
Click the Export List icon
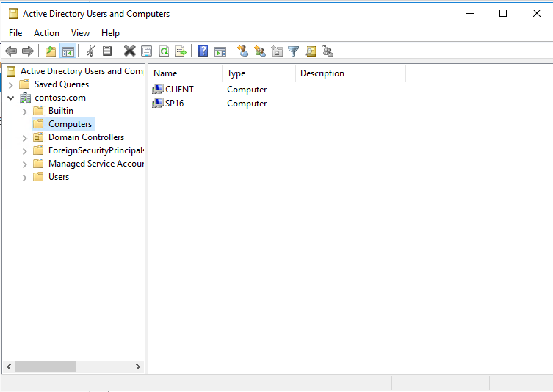[181, 51]
